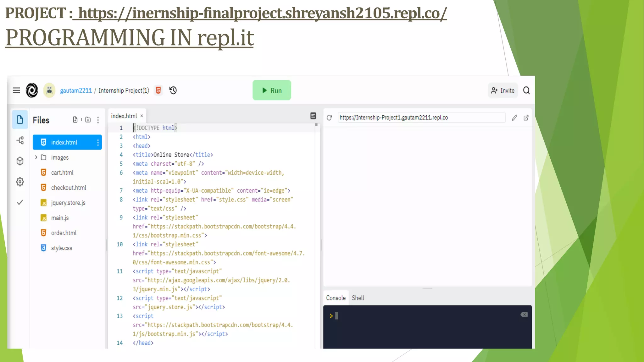
Task: Add a new folder via icon
Action: (88, 120)
